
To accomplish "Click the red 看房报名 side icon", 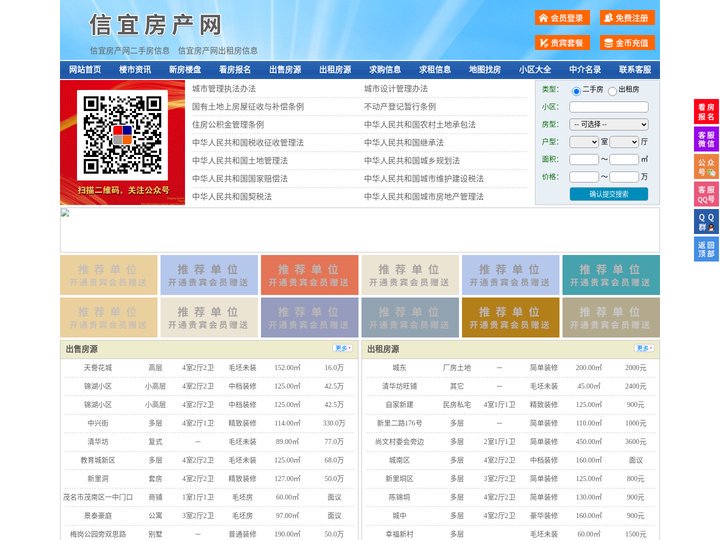I will tap(706, 112).
